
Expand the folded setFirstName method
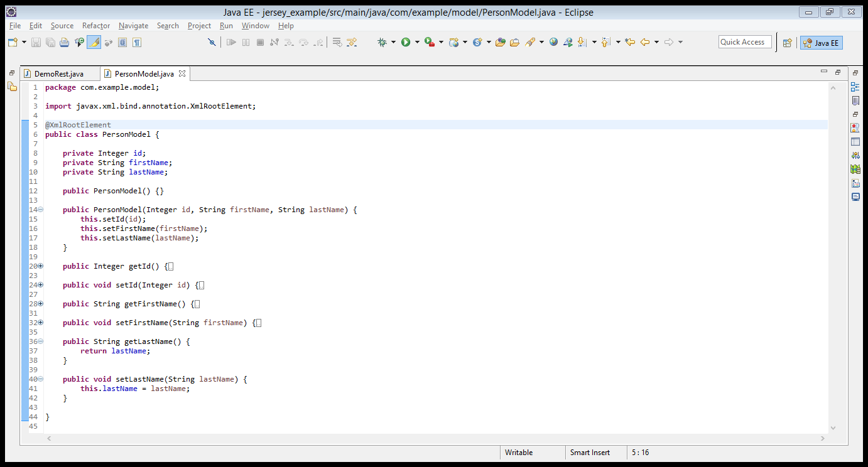[x=41, y=323]
